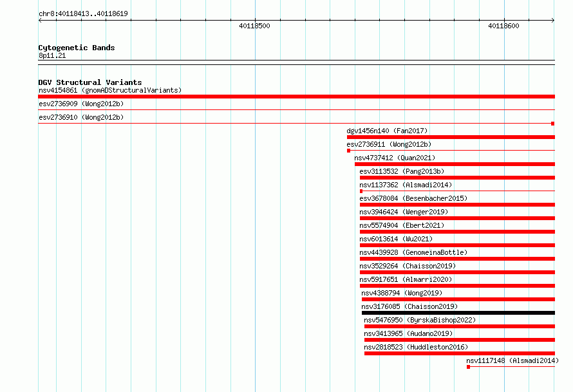This screenshot has height=392, width=573.
Task: Open nsv1137362 (Alsmadi2014) variant label
Action: tap(406, 185)
